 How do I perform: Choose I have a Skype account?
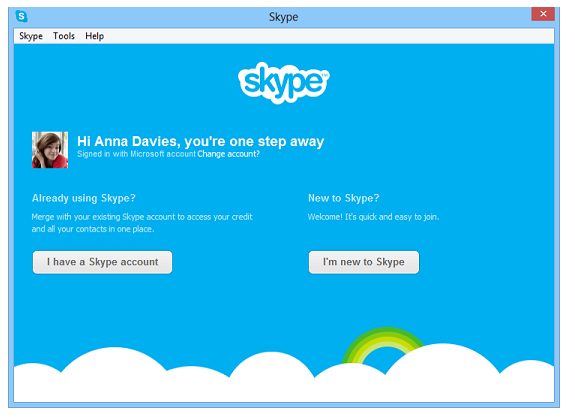click(x=102, y=262)
